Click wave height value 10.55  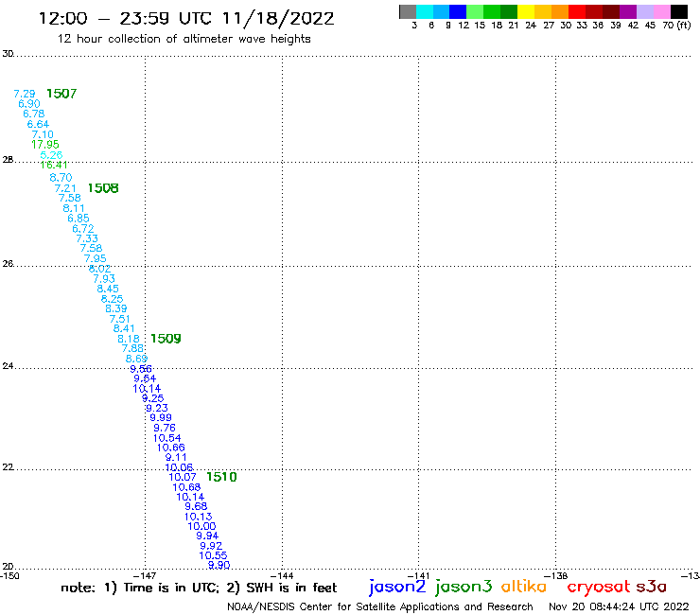pos(214,555)
